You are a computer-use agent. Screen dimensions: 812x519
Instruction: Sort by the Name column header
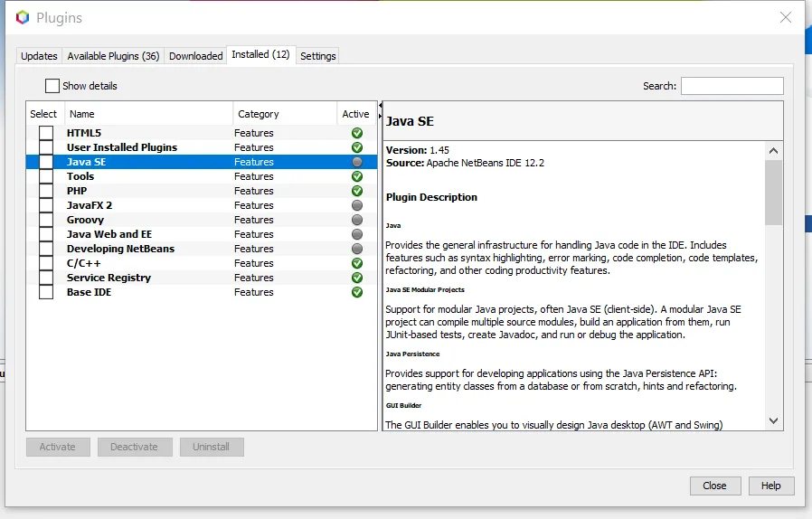click(x=148, y=114)
